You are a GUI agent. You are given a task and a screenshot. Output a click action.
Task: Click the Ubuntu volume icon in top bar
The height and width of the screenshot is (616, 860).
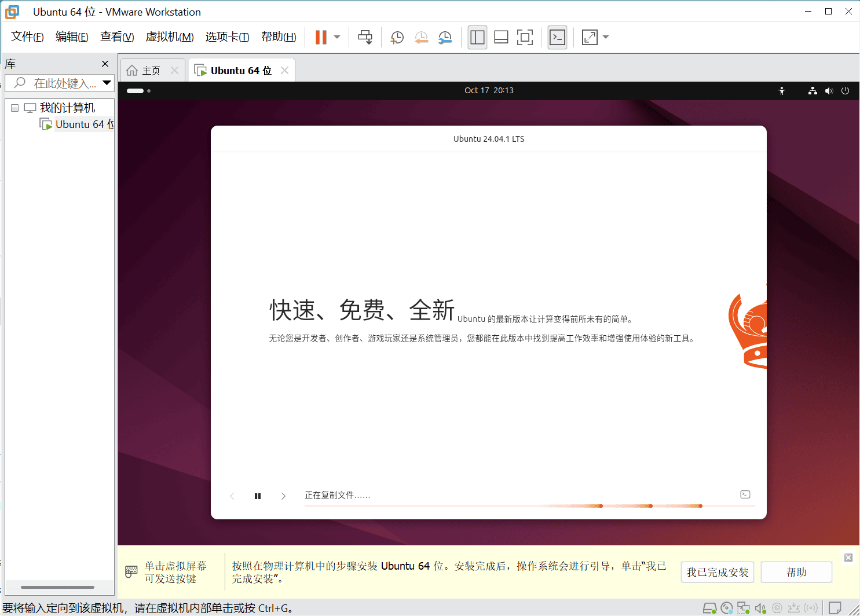click(x=829, y=91)
